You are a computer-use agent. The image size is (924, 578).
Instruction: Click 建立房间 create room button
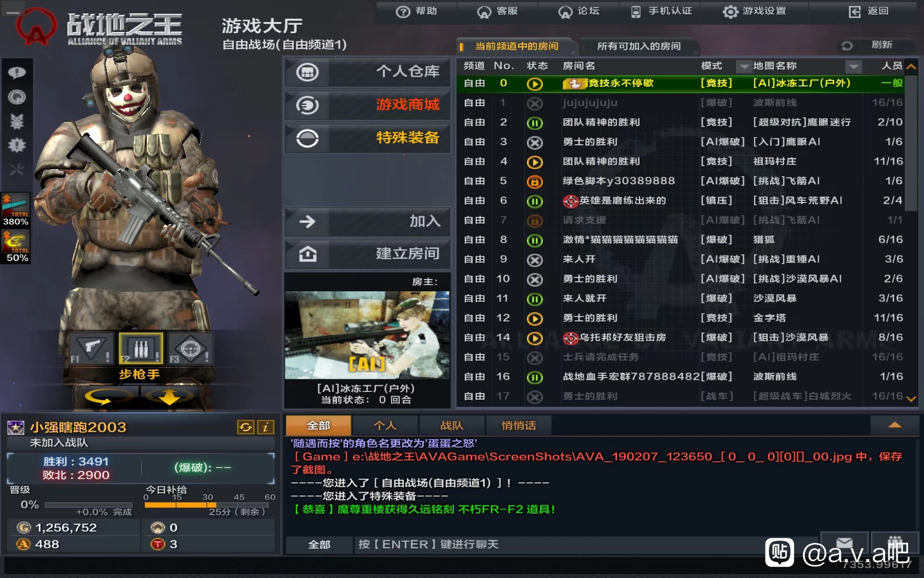pyautogui.click(x=367, y=253)
